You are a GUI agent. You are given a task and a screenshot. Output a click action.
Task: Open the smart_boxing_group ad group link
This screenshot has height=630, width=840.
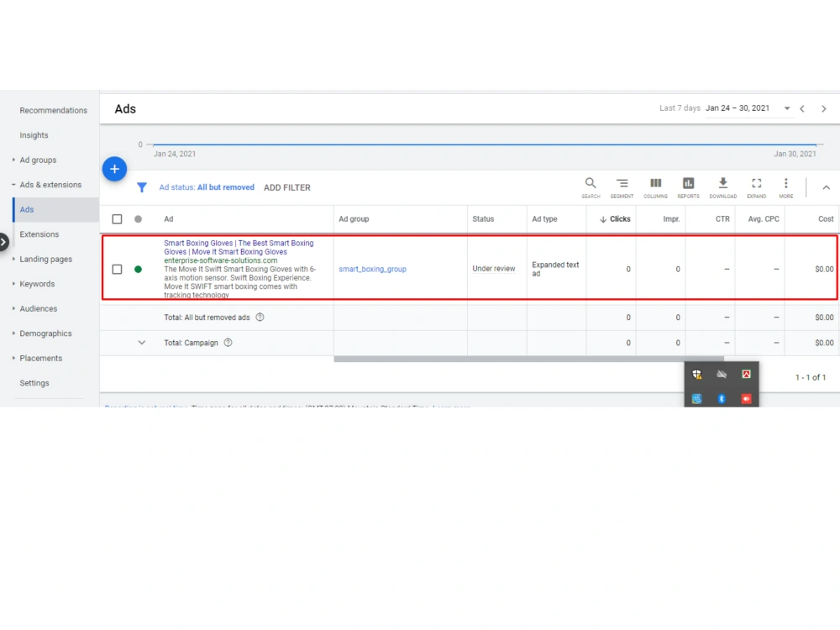click(x=372, y=270)
